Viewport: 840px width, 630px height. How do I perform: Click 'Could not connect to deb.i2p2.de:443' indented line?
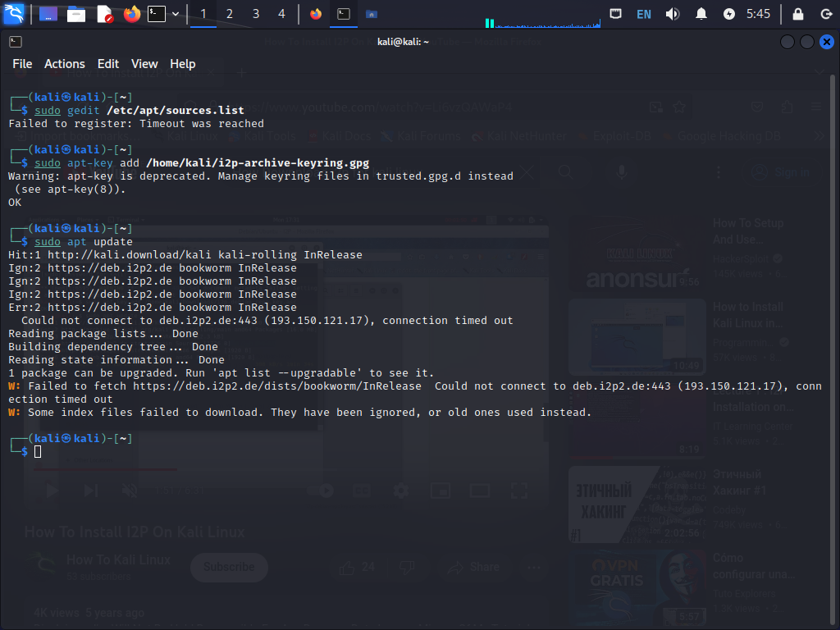267,321
